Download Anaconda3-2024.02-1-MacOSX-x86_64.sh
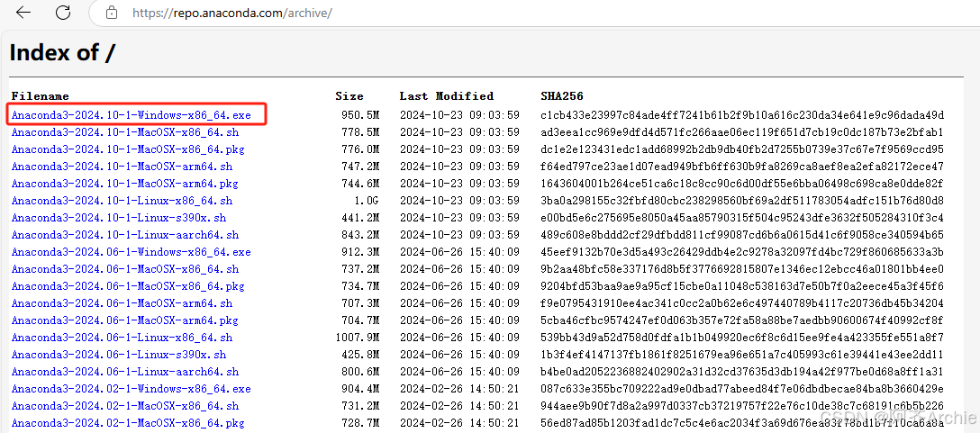 click(125, 406)
